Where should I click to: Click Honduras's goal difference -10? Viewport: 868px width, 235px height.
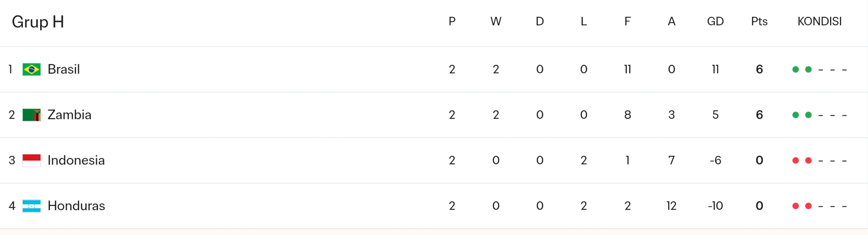(715, 206)
